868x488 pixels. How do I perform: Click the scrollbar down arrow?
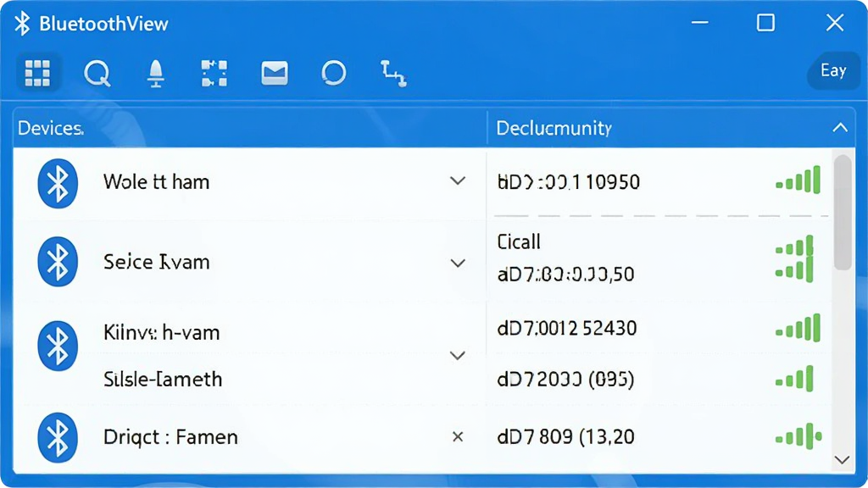click(842, 460)
